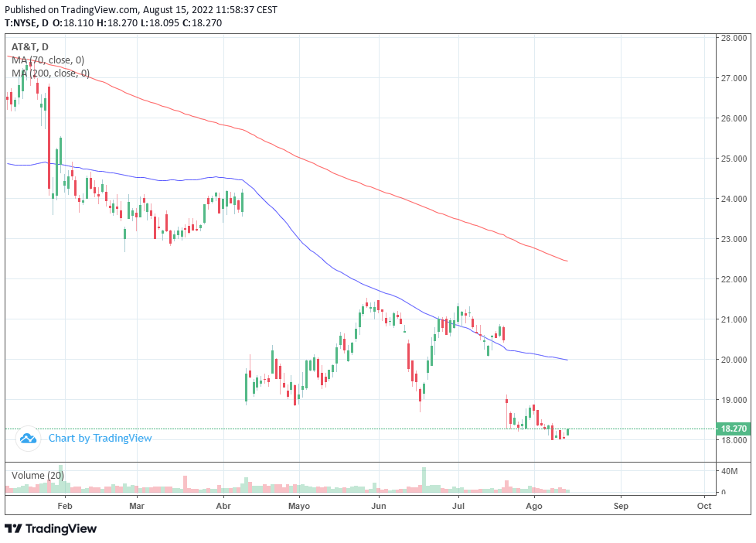The height and width of the screenshot is (543, 756).
Task: Click the 21.000 price axis label
Action: point(734,319)
